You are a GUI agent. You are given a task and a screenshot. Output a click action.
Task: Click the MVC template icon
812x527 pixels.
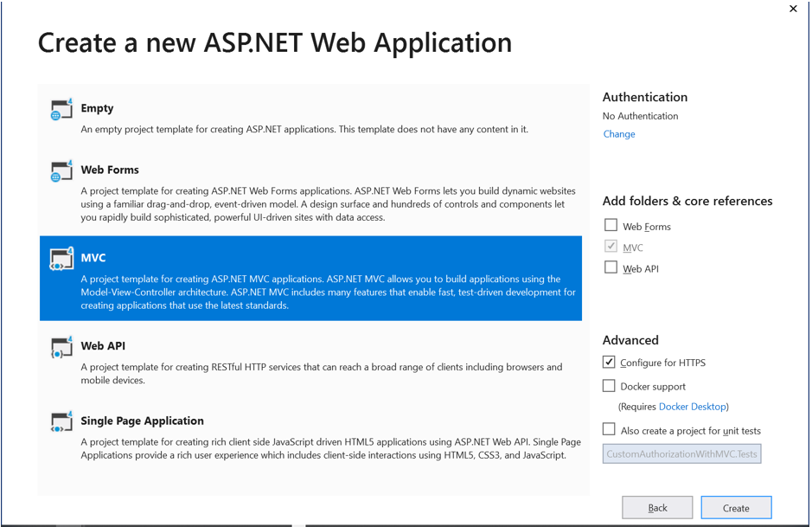[x=61, y=259]
